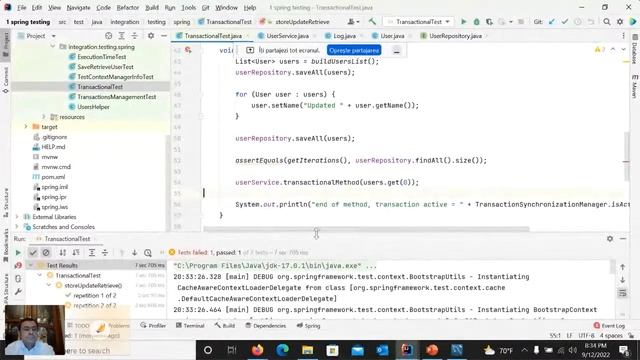Expand all test results icon
Screen dimensions: 640x360
point(92,253)
